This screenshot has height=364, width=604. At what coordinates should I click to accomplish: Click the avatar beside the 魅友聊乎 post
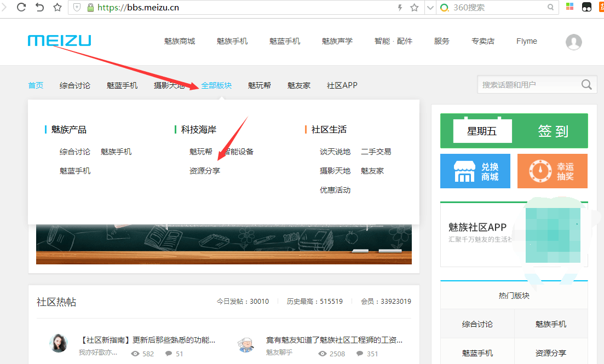click(246, 344)
